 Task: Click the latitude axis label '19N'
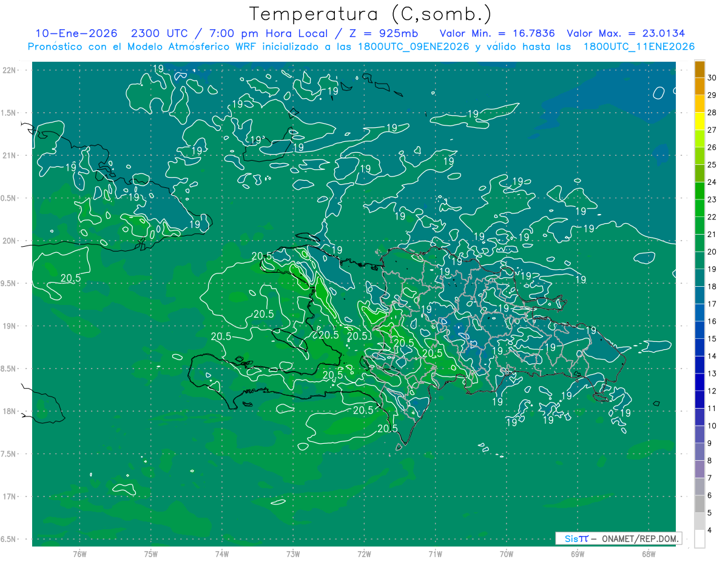(x=10, y=326)
